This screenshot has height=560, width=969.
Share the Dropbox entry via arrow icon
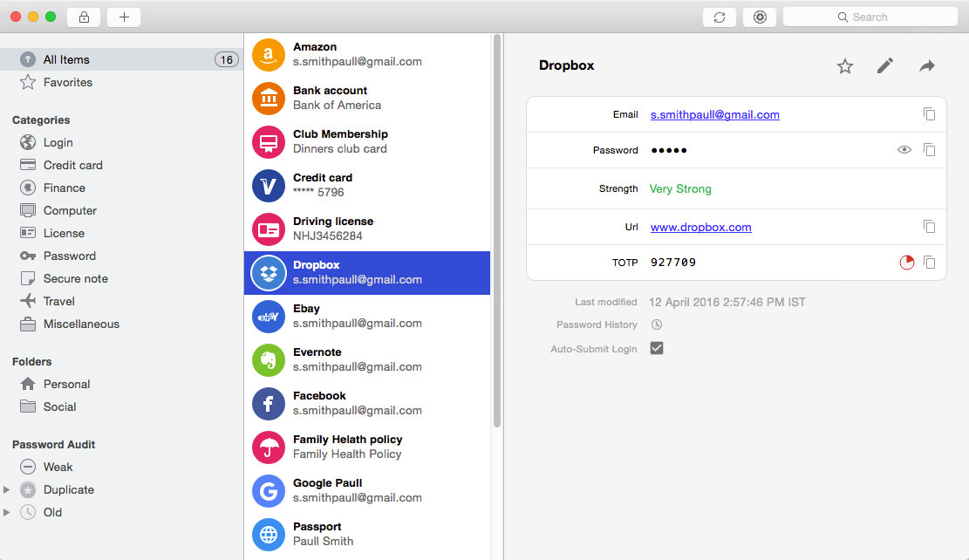coord(926,66)
